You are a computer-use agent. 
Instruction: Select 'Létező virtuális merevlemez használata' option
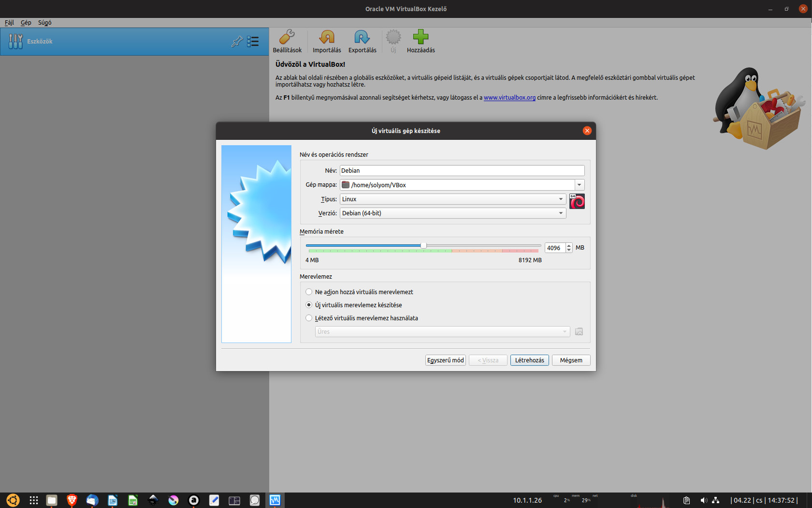coord(362,318)
